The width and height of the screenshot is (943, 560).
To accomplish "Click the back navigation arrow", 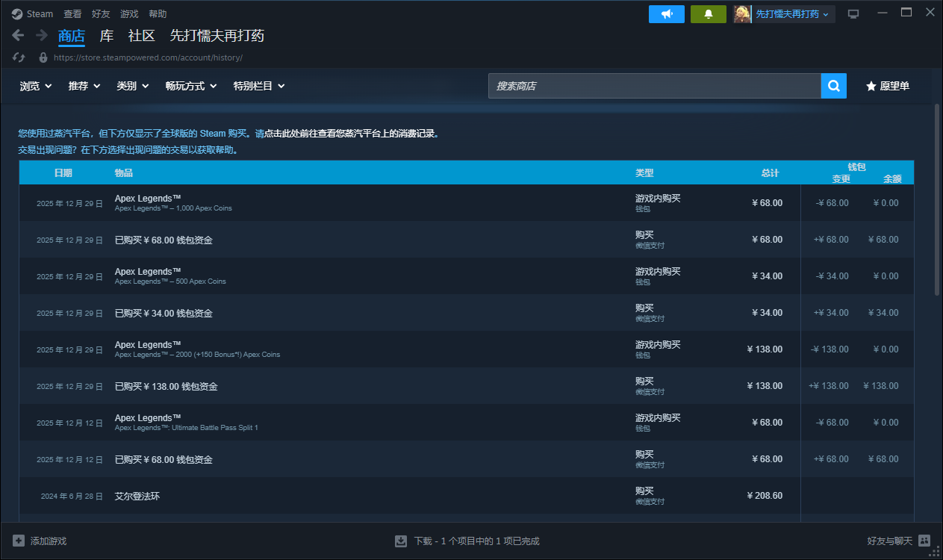I will tap(19, 35).
